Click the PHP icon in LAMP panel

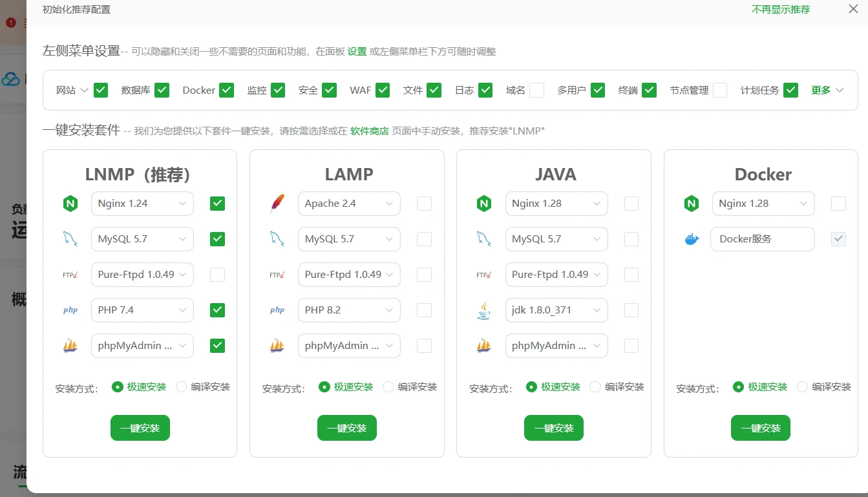click(x=277, y=310)
